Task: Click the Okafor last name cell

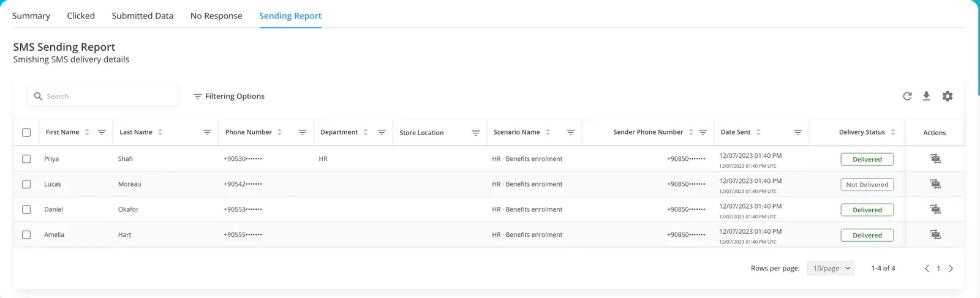Action: 129,209
